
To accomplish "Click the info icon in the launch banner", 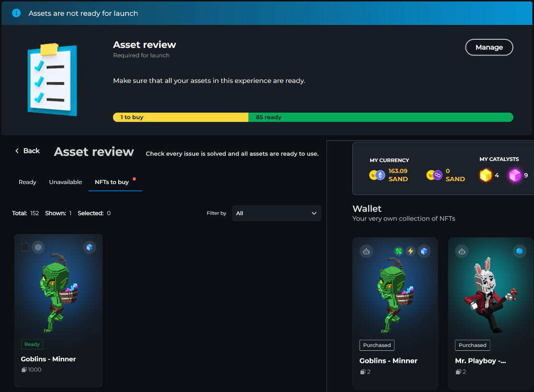I will tap(16, 13).
